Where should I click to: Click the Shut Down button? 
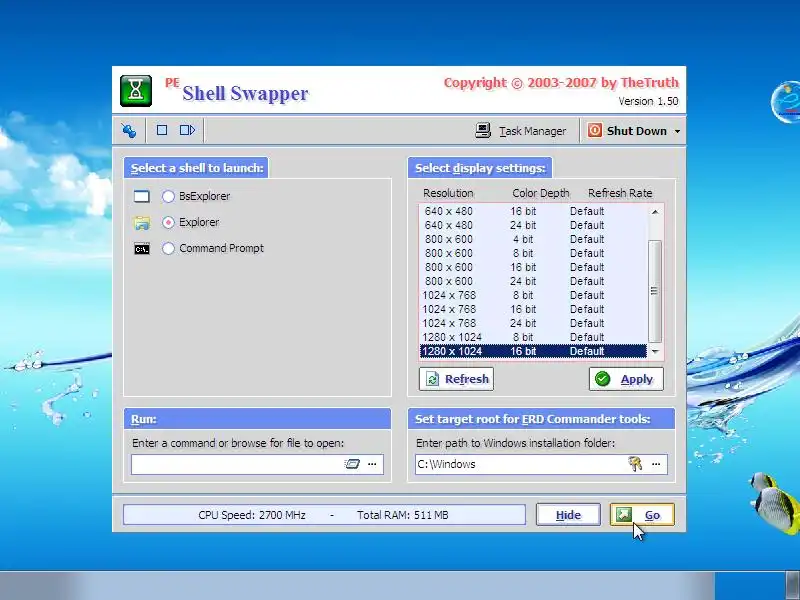[x=628, y=131]
